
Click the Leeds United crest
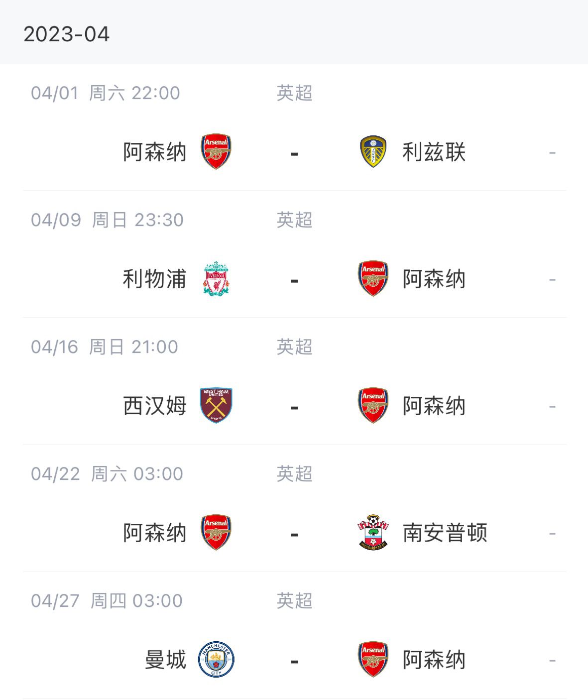373,152
